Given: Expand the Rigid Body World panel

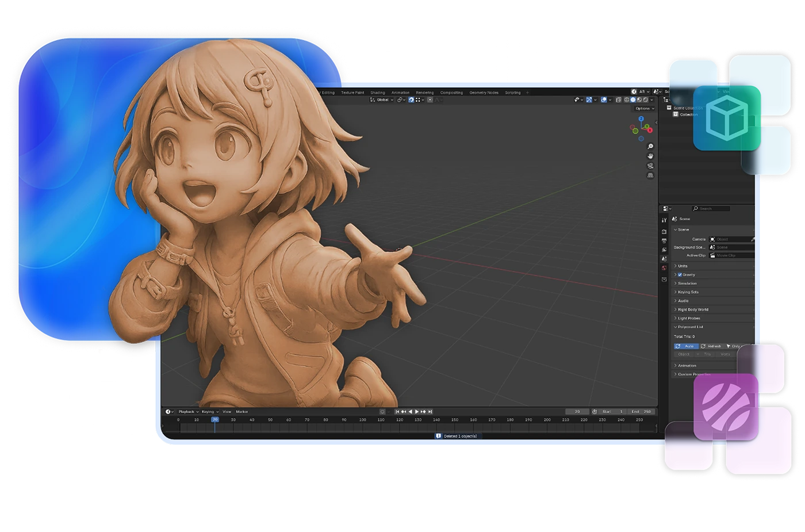Looking at the screenshot, I should 693,309.
